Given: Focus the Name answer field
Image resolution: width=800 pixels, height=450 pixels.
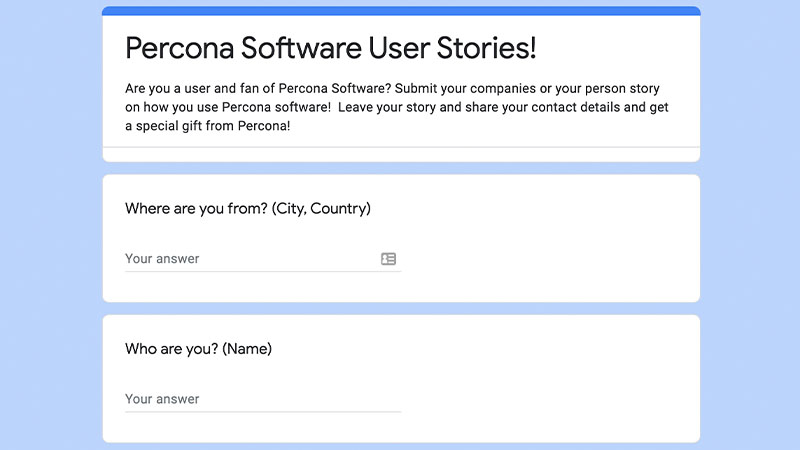Looking at the screenshot, I should [x=263, y=399].
